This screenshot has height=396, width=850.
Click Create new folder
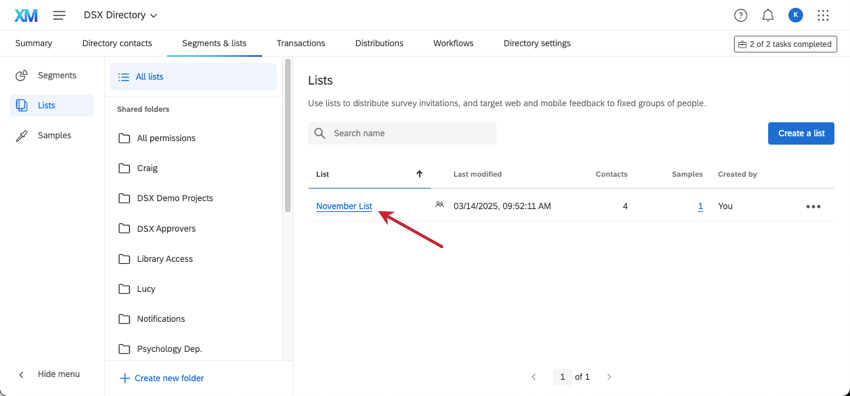[x=162, y=378]
